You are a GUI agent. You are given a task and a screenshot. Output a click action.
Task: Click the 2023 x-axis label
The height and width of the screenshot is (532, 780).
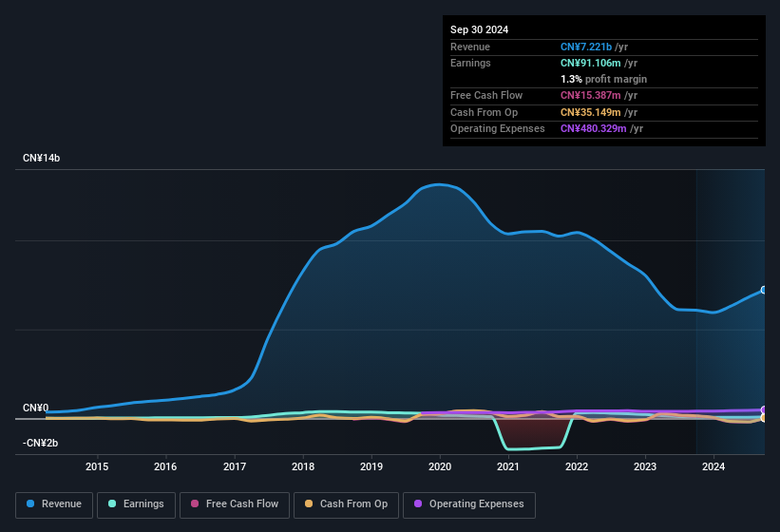[x=645, y=466]
